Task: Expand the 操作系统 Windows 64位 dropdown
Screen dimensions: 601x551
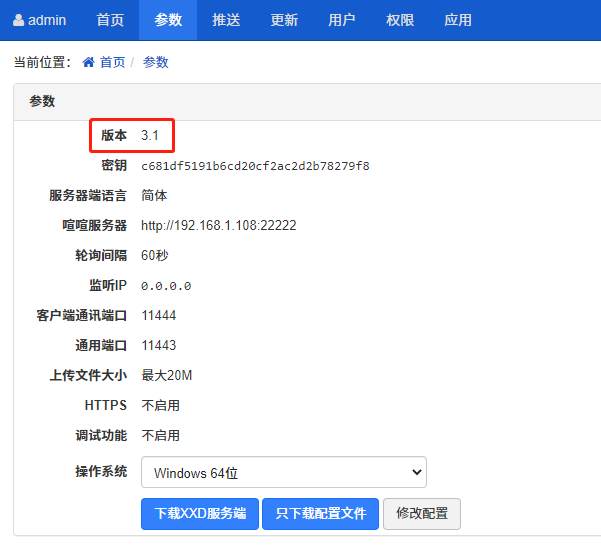Action: (x=283, y=472)
